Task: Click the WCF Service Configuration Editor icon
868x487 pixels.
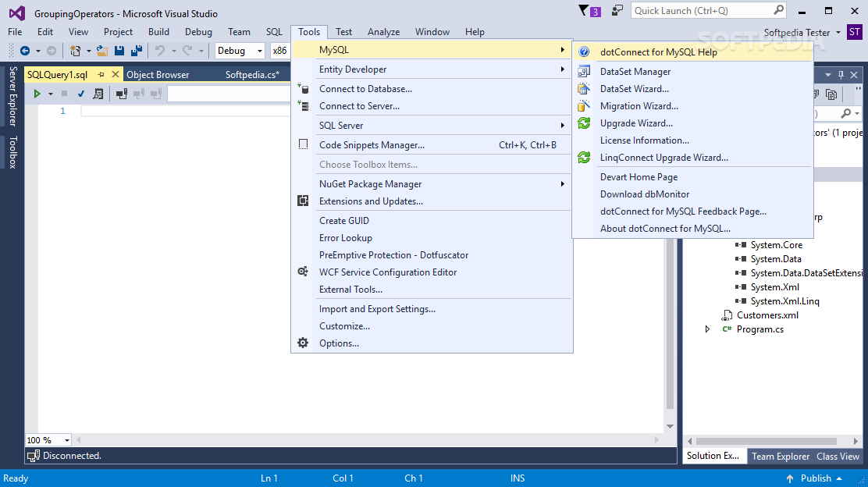Action: coord(303,272)
